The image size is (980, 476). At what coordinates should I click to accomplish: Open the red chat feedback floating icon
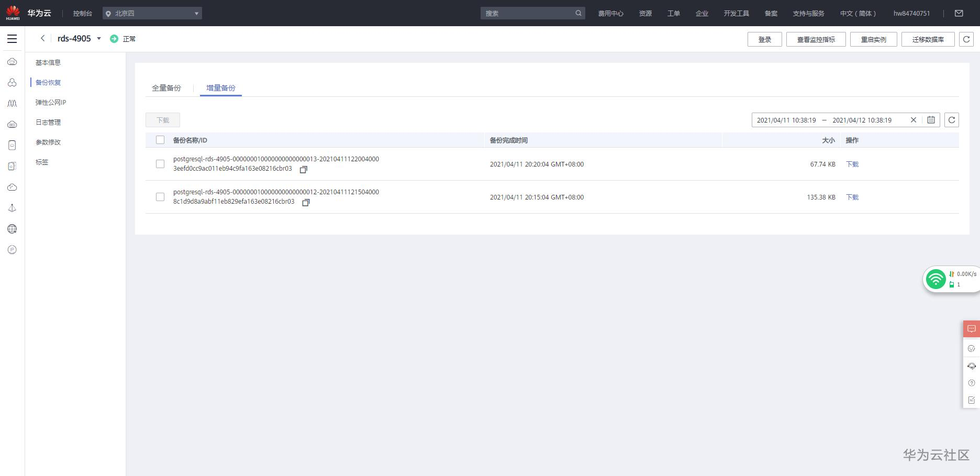(972, 329)
